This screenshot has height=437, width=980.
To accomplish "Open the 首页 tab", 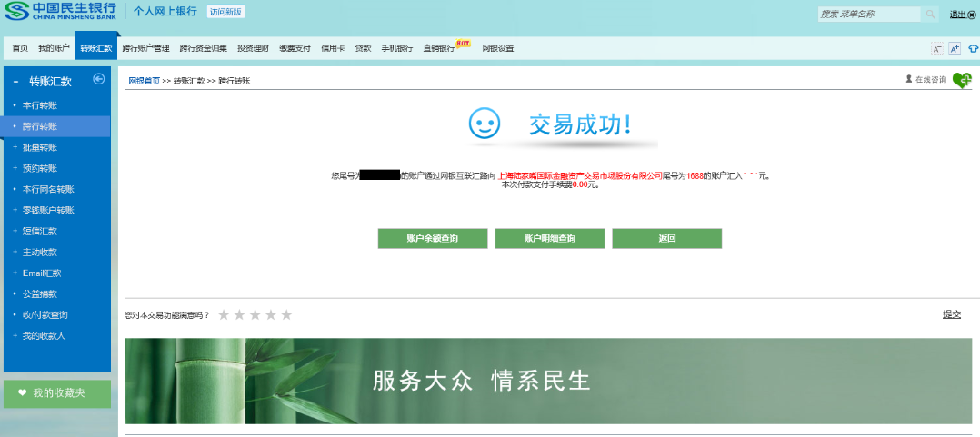I will click(x=20, y=48).
